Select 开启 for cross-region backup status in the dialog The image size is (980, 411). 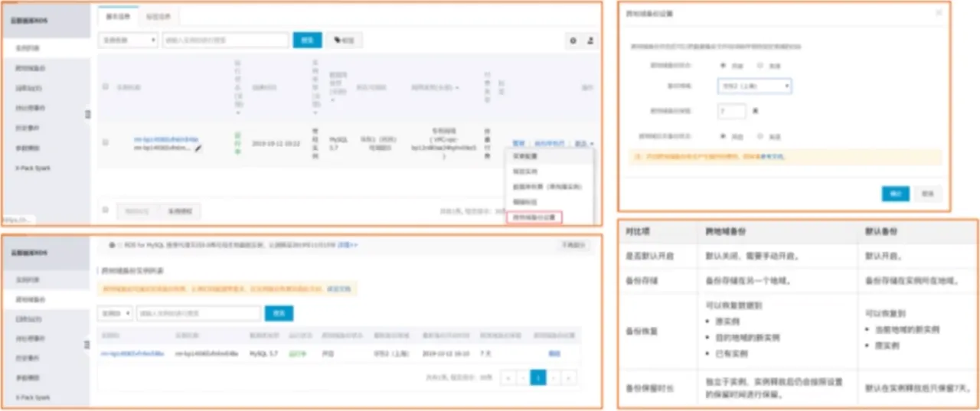point(724,67)
